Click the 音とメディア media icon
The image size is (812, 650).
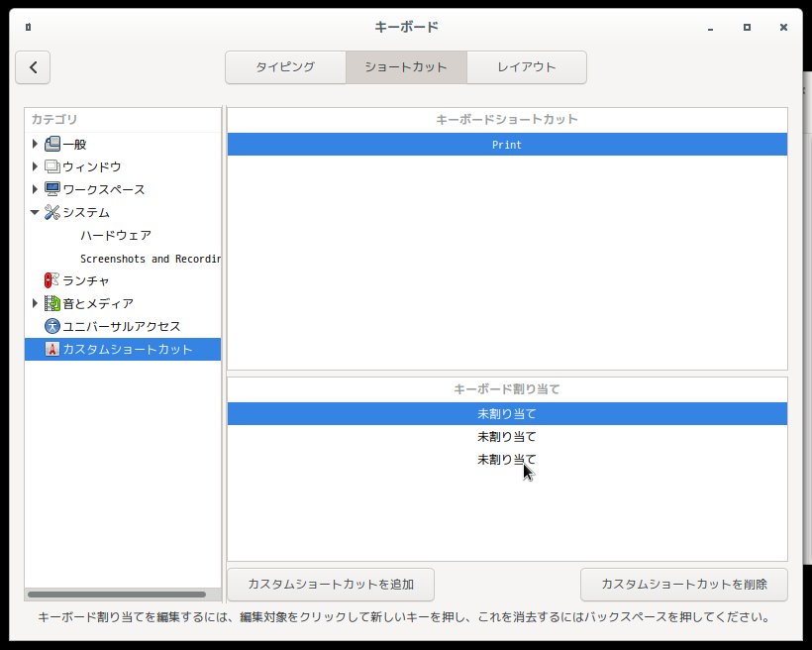tap(54, 303)
